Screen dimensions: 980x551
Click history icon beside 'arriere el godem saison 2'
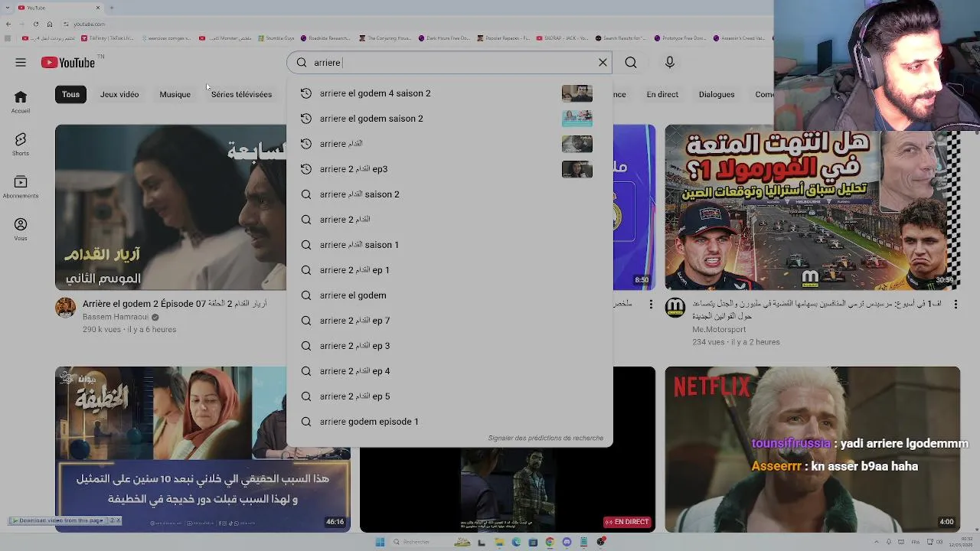pos(306,119)
